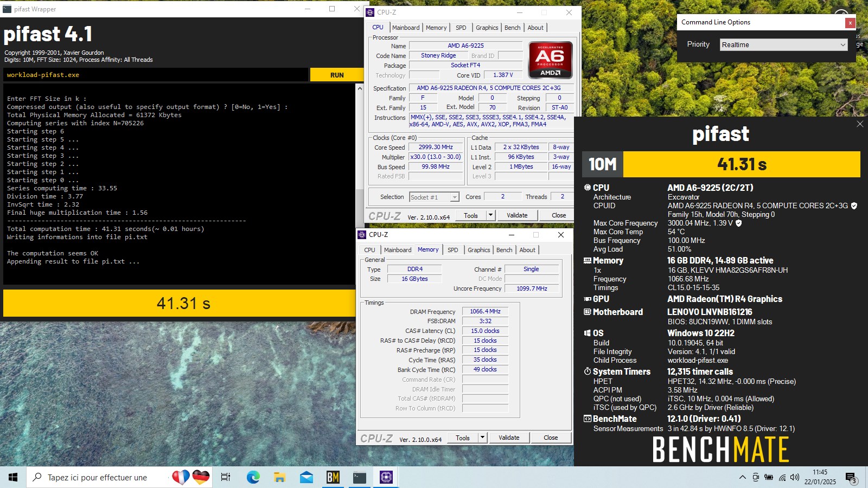Open the Windows Start menu
868x488 pixels.
click(x=13, y=477)
